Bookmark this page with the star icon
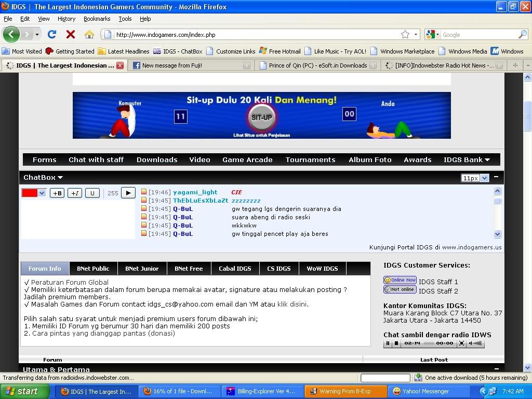Image resolution: width=532 pixels, height=399 pixels. [405, 34]
